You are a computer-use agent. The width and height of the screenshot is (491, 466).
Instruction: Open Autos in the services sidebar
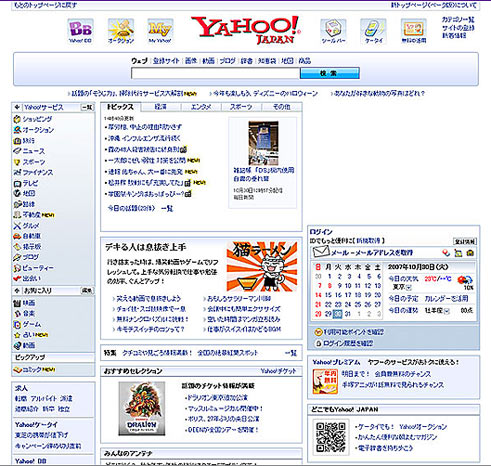click(31, 236)
